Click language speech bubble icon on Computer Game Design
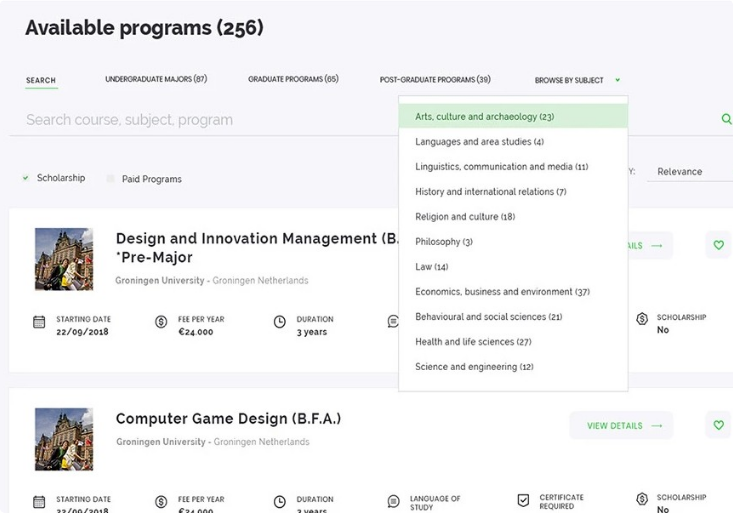This screenshot has height=513, width=733. point(393,502)
